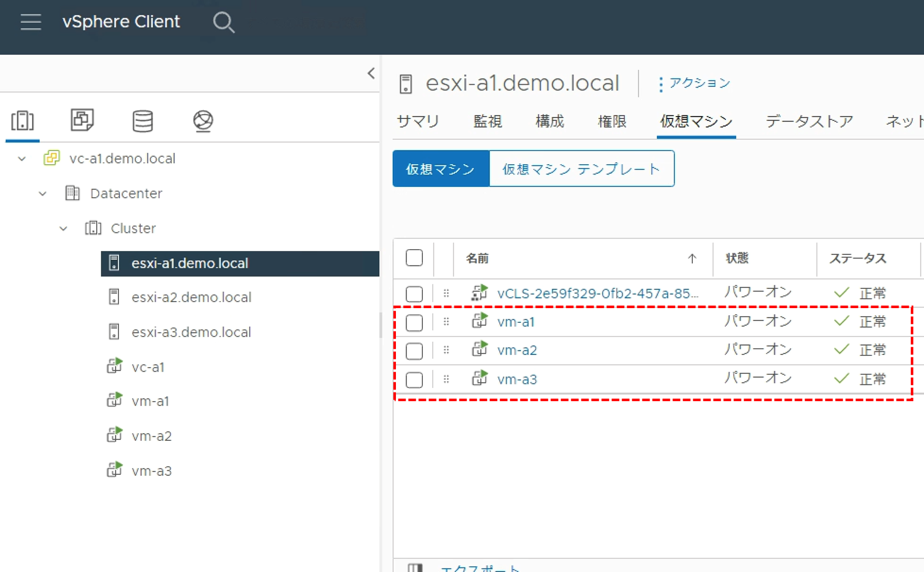Check the vCLS virtual machine row checkbox

[414, 294]
